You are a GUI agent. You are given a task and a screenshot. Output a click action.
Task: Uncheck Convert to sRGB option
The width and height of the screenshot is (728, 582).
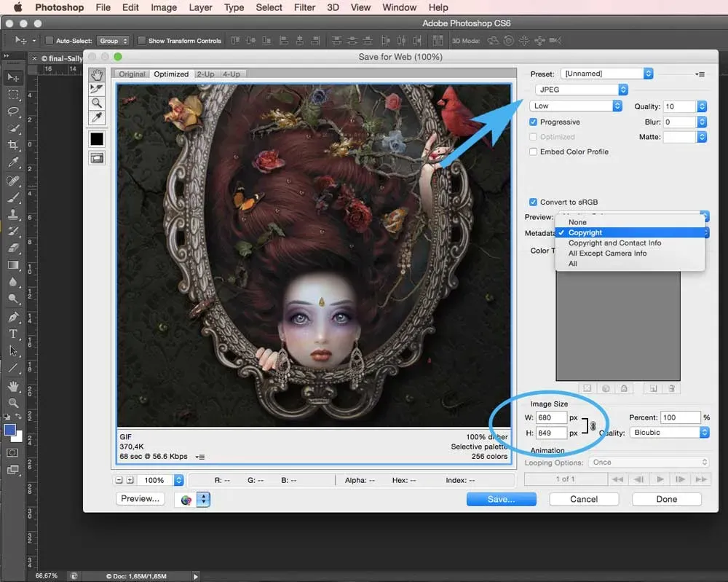tap(534, 202)
